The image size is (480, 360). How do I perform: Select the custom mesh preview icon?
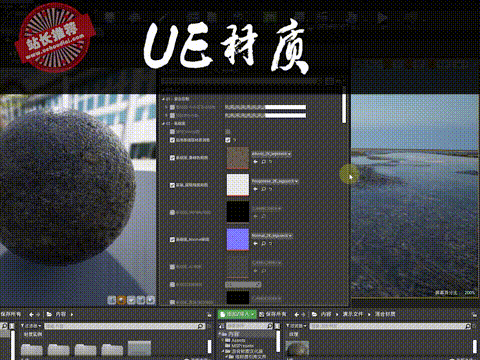point(151,300)
